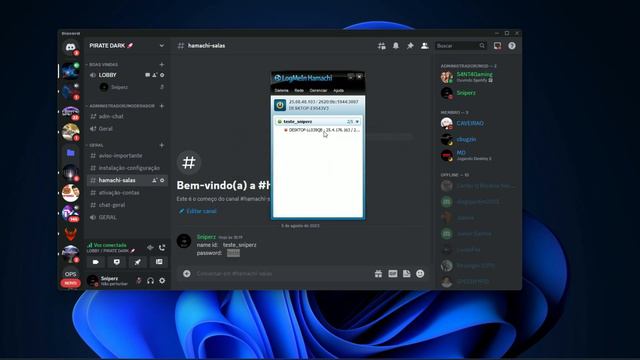
Task: Turn on camera in voice panel
Action: [x=96, y=262]
